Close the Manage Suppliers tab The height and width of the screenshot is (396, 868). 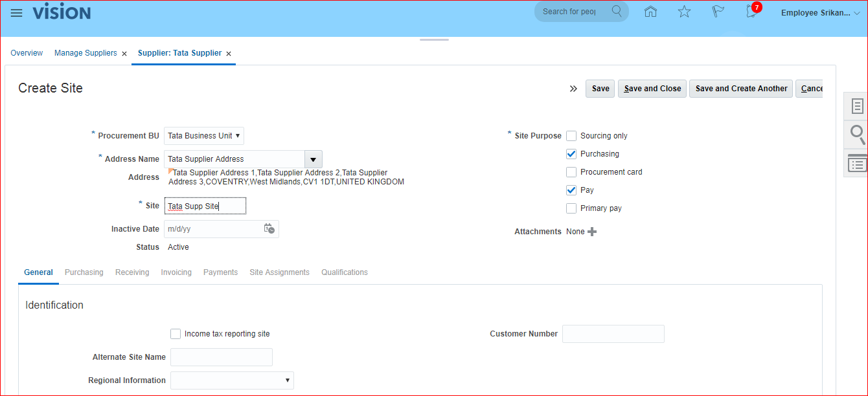[124, 54]
